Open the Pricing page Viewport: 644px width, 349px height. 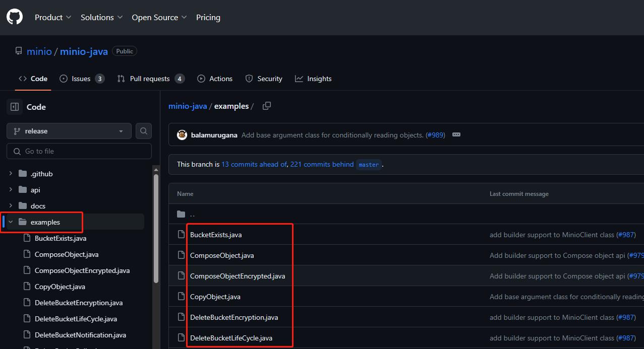tap(208, 17)
